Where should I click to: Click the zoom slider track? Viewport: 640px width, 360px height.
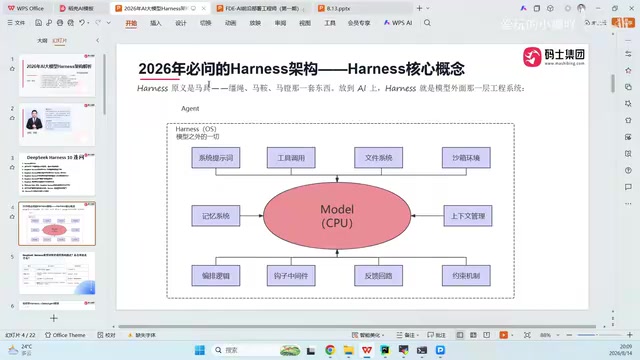point(599,335)
